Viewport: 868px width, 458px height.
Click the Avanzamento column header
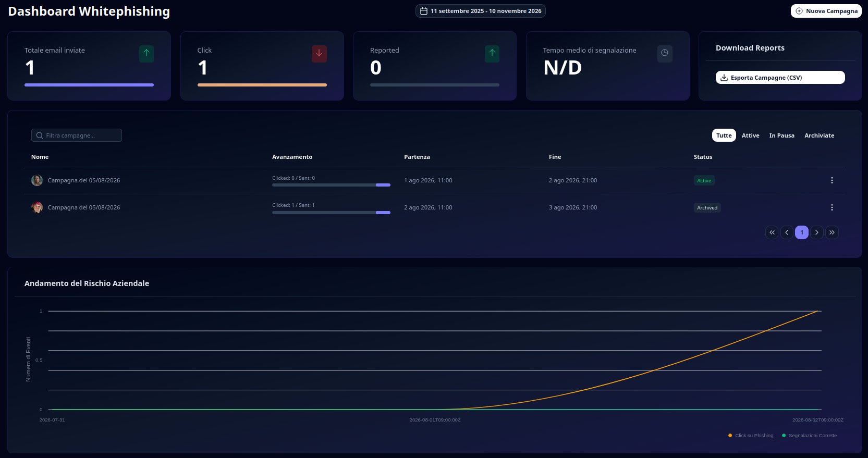(x=292, y=157)
